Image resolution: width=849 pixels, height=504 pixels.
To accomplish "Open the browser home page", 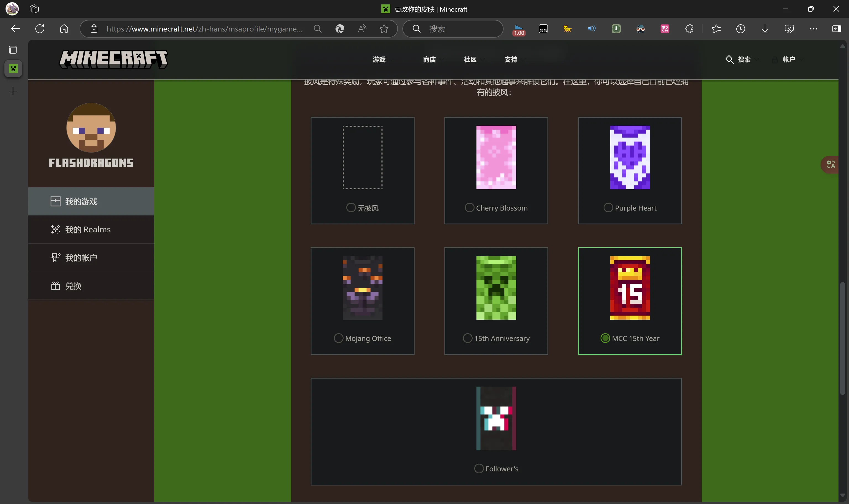I will pos(64,29).
